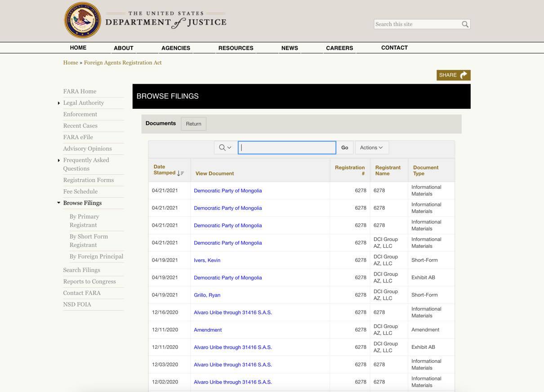Click the Share button with arrow
The height and width of the screenshot is (392, 544).
[x=453, y=75]
